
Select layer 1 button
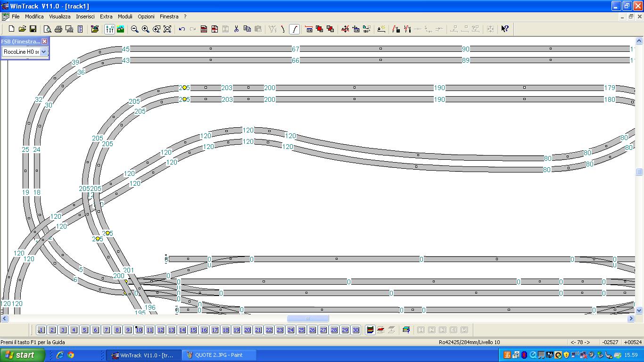coord(41,330)
